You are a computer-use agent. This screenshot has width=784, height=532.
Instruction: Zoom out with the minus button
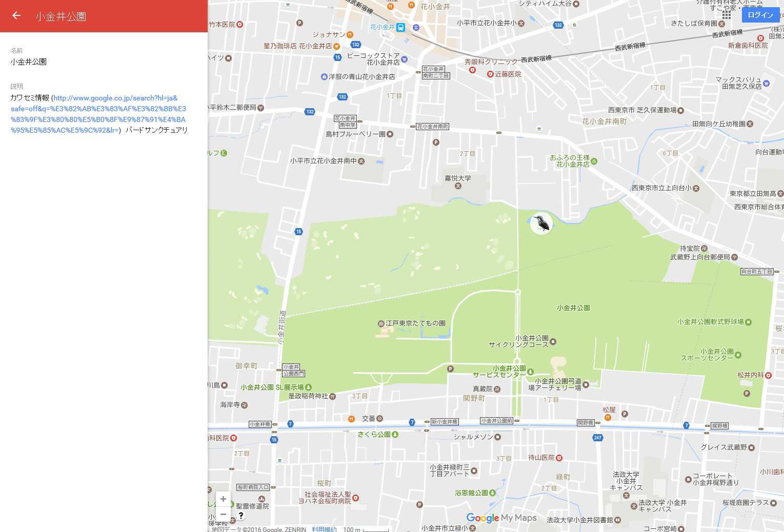coord(223,514)
